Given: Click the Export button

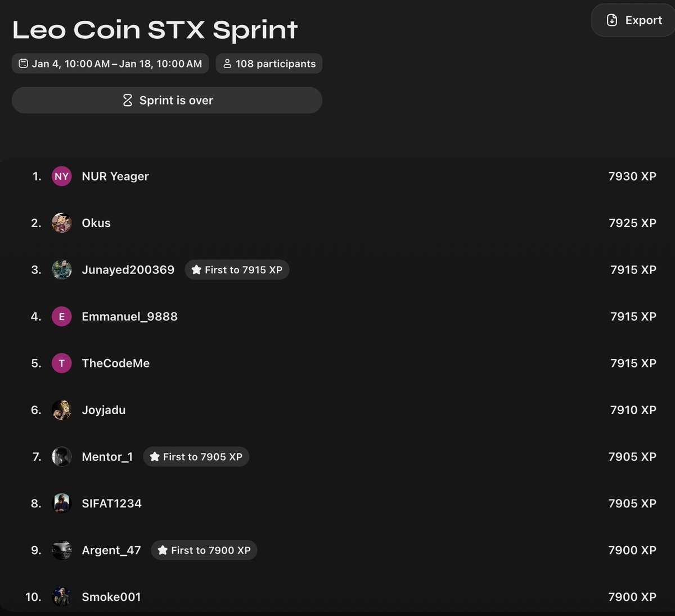Looking at the screenshot, I should 633,20.
